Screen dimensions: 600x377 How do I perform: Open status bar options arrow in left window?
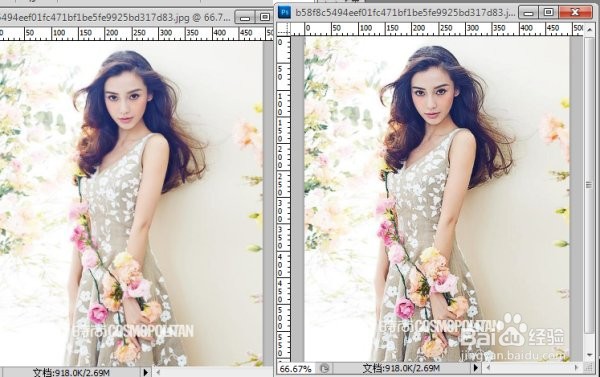coord(145,372)
